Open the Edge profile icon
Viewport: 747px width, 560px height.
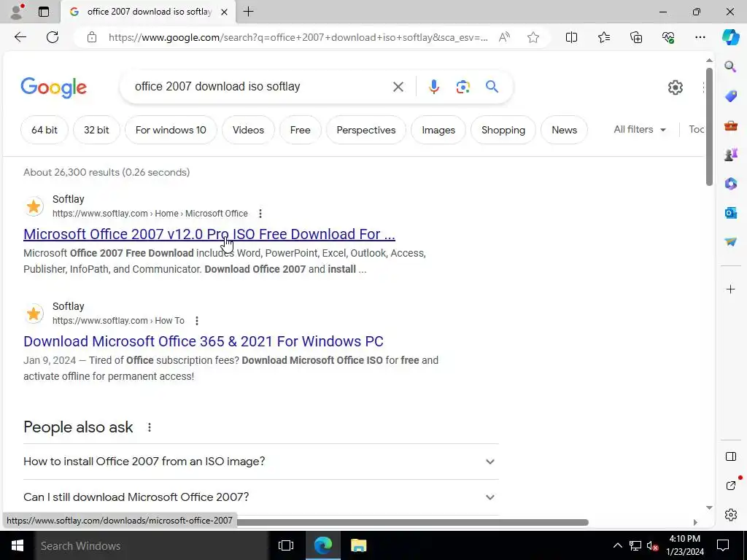(x=17, y=12)
